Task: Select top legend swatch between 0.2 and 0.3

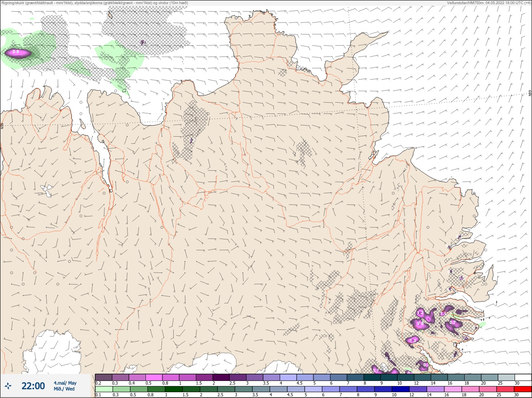Action: [x=103, y=377]
